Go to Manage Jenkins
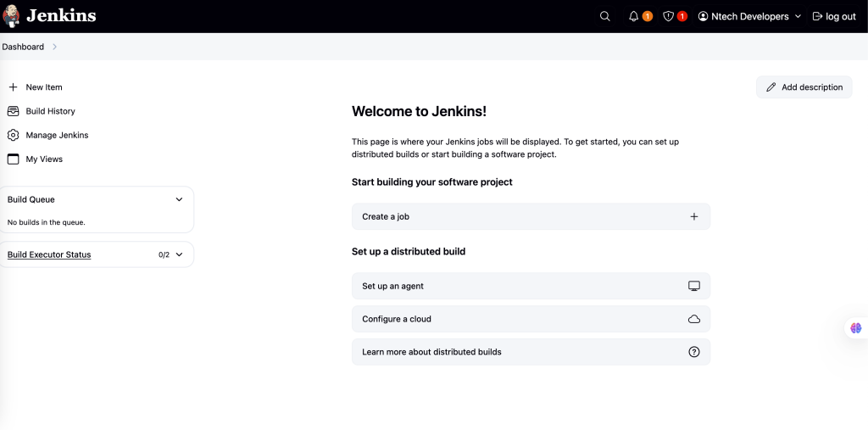 tap(57, 135)
